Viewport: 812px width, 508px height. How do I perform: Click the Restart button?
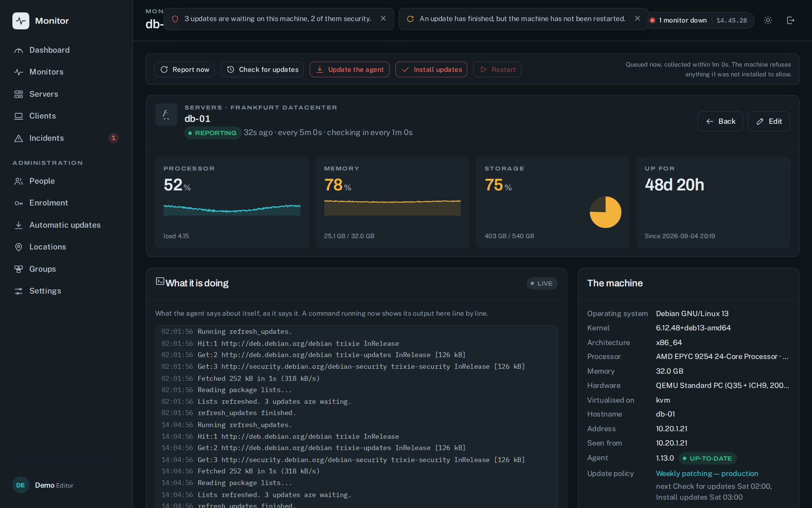pos(497,70)
